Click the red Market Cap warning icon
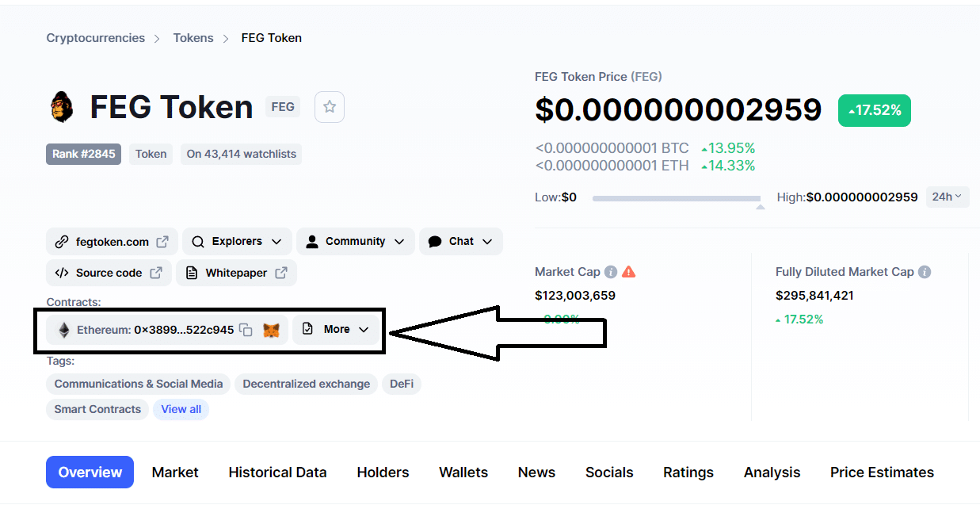Viewport: 980px width, 505px height. [x=629, y=272]
